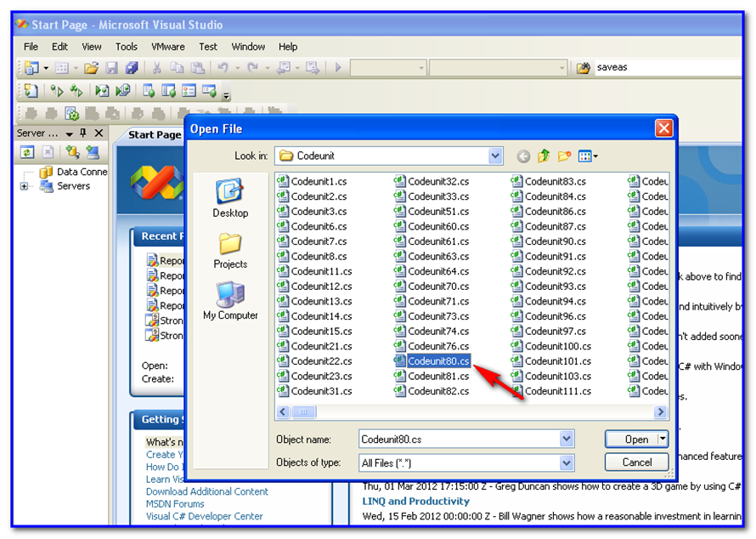Open the Look in Codeunit dropdown
This screenshot has height=539, width=756.
(494, 156)
